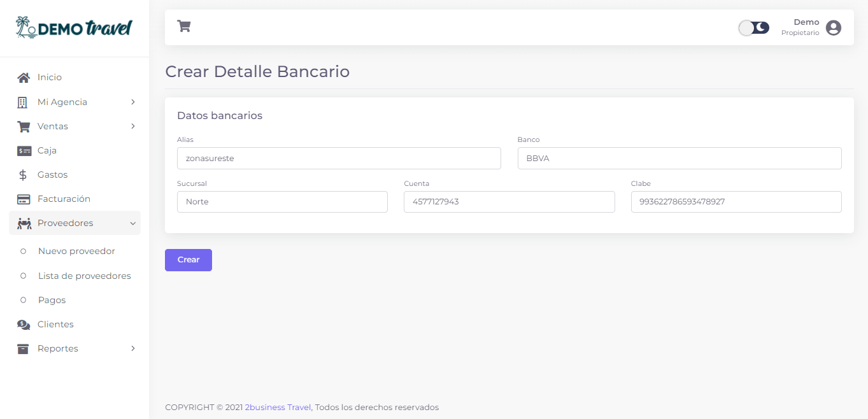This screenshot has height=419, width=868.
Task: Collapse the Proveedores submenu chevron
Action: (x=133, y=224)
